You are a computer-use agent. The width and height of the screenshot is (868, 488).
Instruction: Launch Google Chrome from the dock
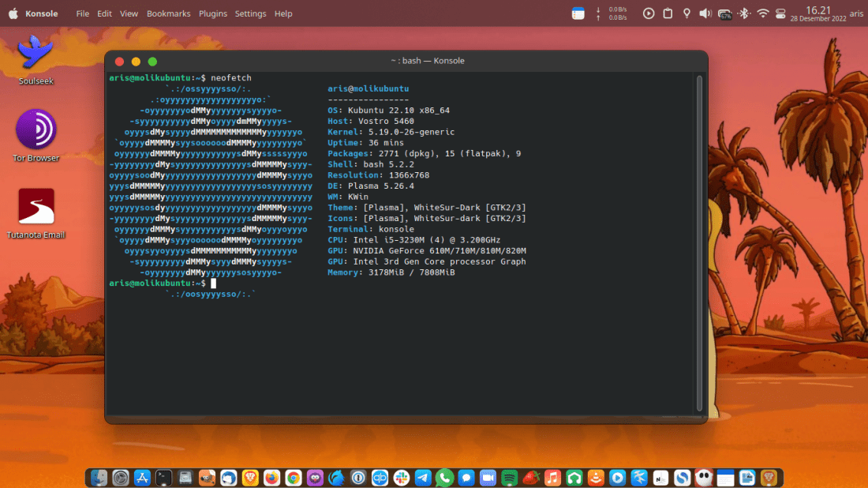pos(293,478)
